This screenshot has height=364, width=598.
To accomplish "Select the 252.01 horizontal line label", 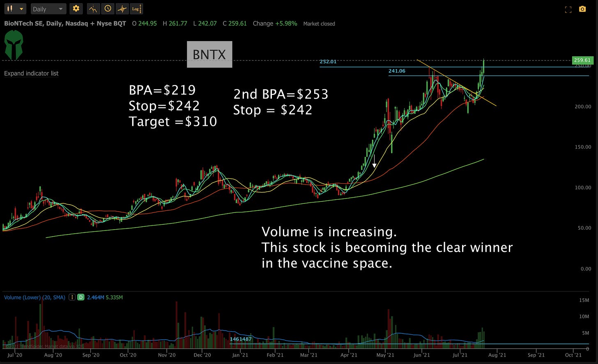I will pyautogui.click(x=328, y=62).
